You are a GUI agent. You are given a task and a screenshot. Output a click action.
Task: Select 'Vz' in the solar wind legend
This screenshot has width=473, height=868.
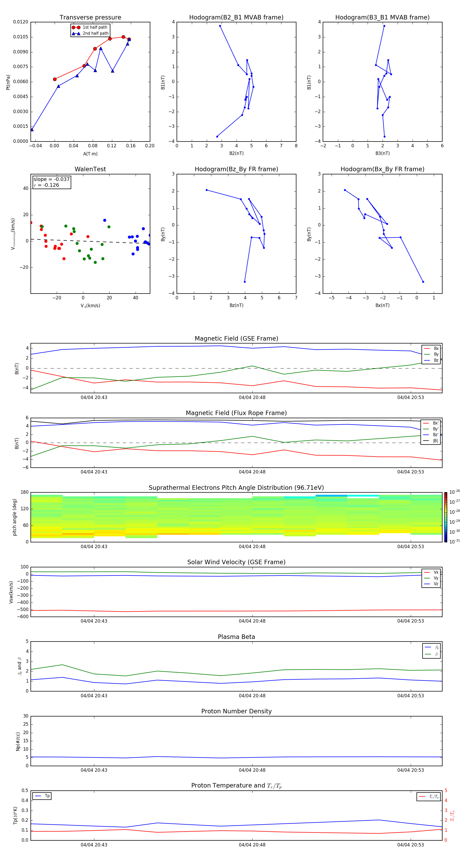(x=431, y=584)
